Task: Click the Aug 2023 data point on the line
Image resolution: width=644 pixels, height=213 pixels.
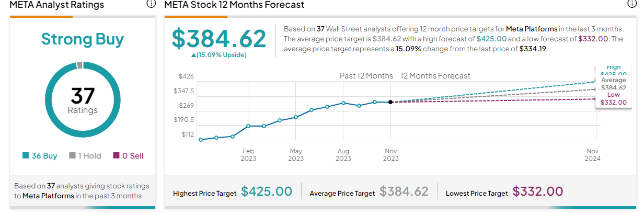Action: coord(343,103)
